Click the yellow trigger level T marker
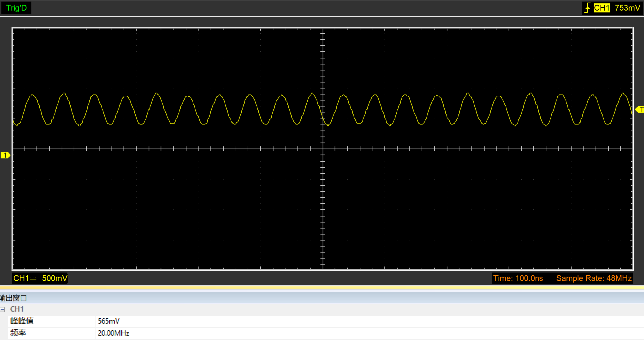The height and width of the screenshot is (340, 644). [x=640, y=109]
